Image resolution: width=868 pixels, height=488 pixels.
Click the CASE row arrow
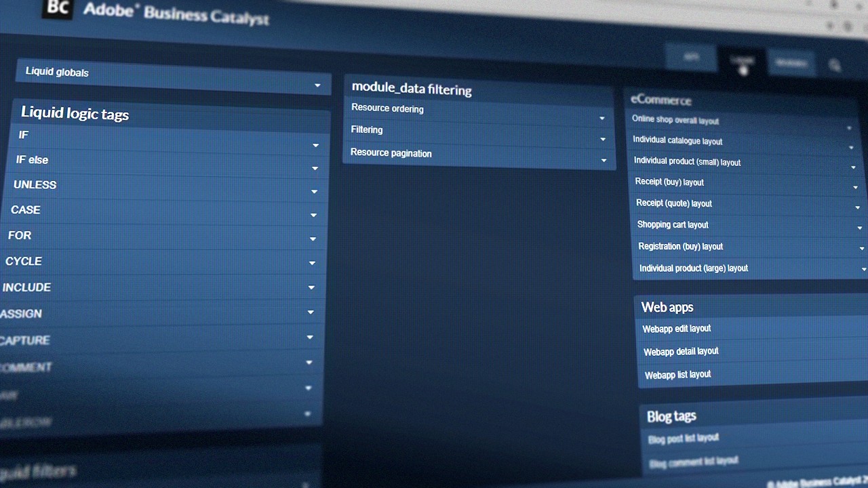pyautogui.click(x=314, y=215)
